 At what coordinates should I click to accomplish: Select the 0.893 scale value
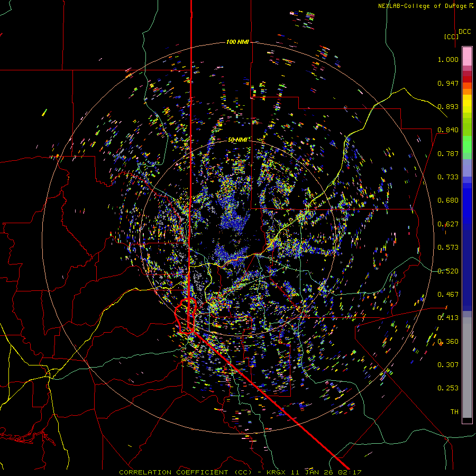[448, 106]
